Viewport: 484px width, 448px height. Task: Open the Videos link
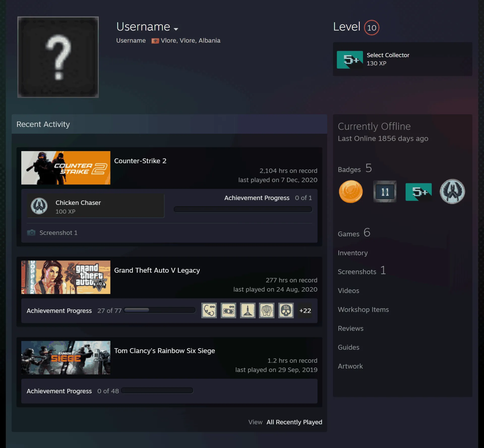tap(348, 291)
